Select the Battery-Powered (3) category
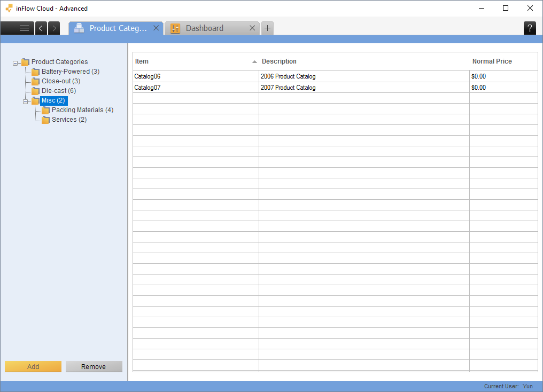543x392 pixels. pos(71,71)
